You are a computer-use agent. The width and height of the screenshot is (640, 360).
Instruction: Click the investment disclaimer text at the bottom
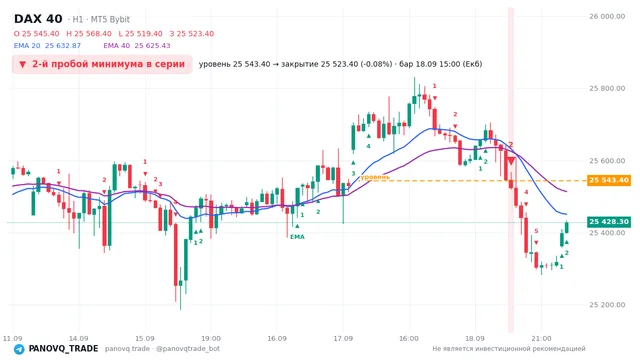pos(509,349)
